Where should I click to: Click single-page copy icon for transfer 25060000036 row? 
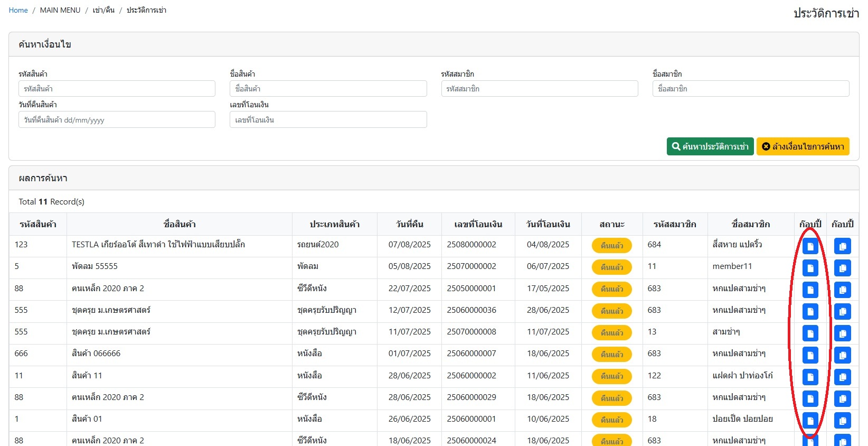[810, 311]
